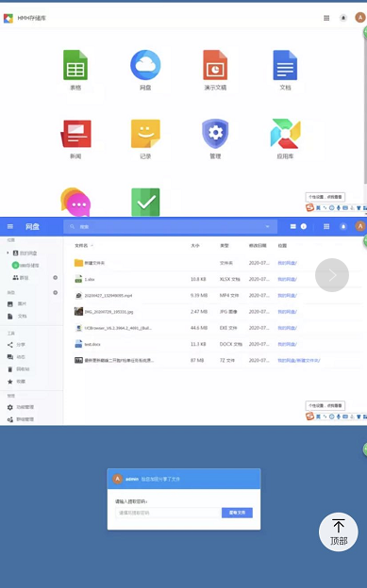Open 群组 in the sidebar
The image size is (367, 588).
tap(21, 277)
